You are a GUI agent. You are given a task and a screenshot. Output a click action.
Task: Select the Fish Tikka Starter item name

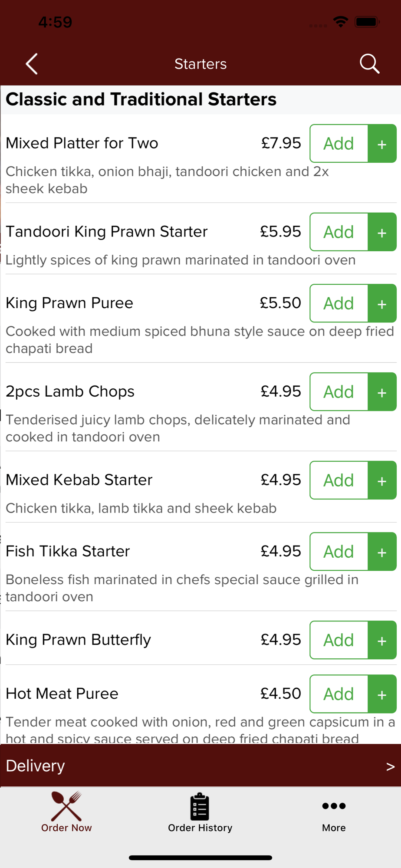tap(68, 551)
